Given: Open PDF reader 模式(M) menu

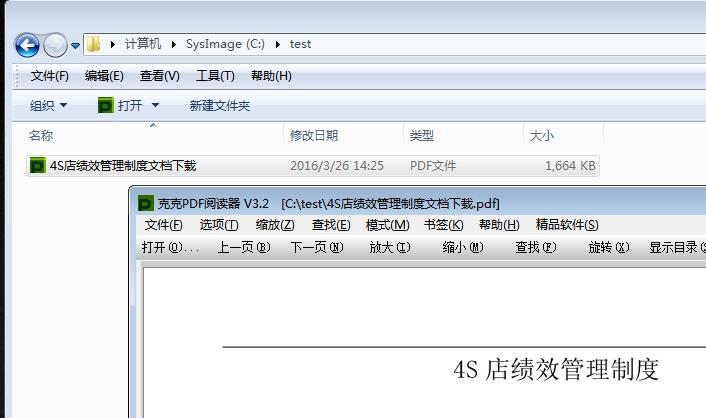Looking at the screenshot, I should click(x=388, y=225).
